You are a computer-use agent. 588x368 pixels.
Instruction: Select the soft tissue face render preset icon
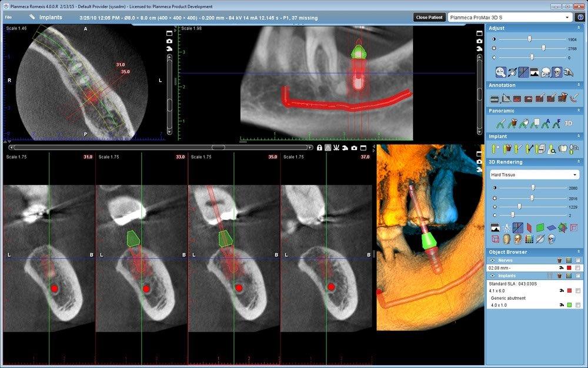pos(507,239)
